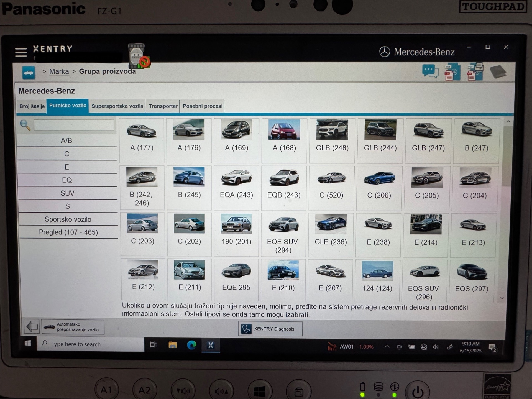Click scrollbar down arrow in model grid
The image size is (532, 399).
[x=502, y=298]
